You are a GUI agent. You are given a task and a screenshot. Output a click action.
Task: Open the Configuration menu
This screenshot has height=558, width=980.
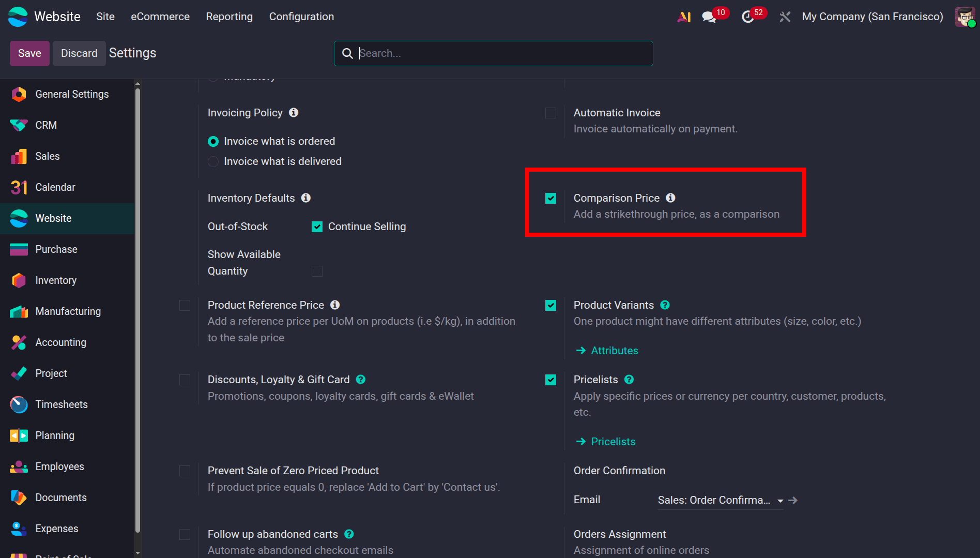pos(302,17)
